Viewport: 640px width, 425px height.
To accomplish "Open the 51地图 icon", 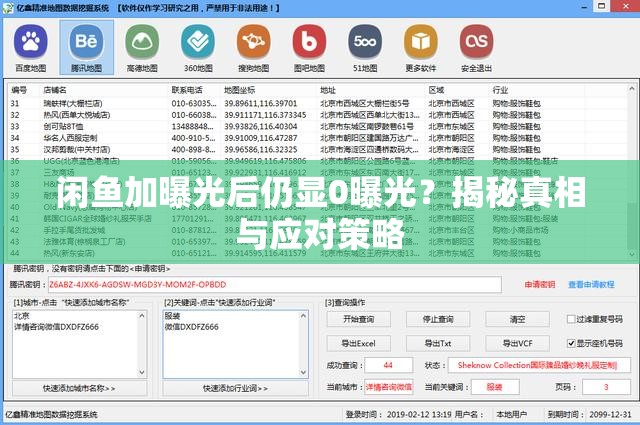I will [x=365, y=48].
